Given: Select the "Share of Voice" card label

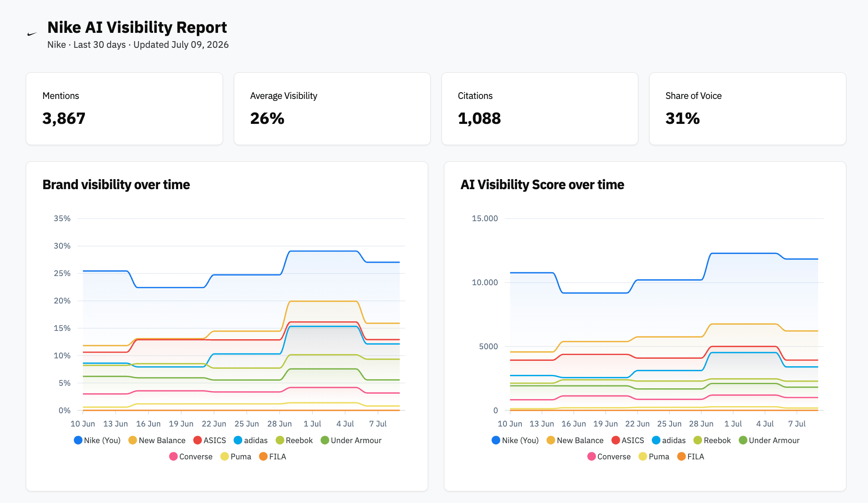Looking at the screenshot, I should click(694, 96).
